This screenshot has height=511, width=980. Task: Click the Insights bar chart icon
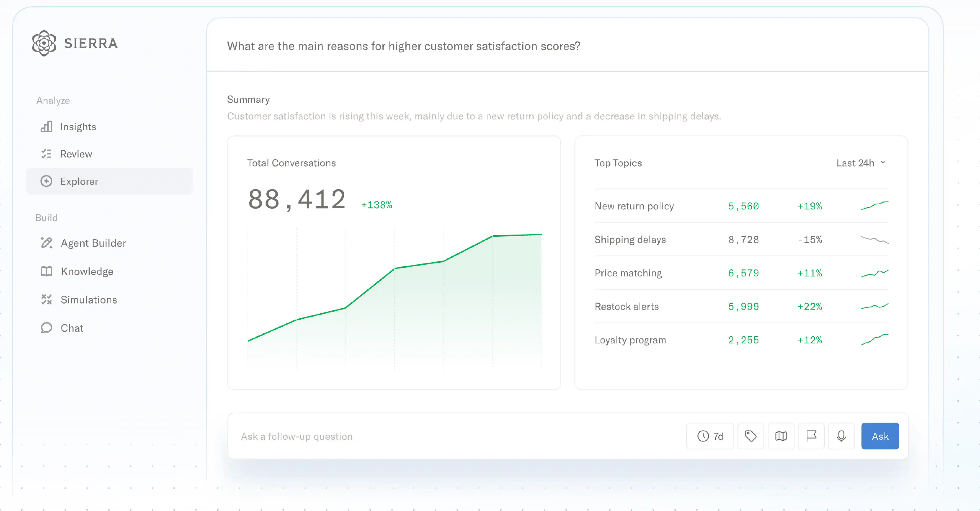[x=46, y=127]
